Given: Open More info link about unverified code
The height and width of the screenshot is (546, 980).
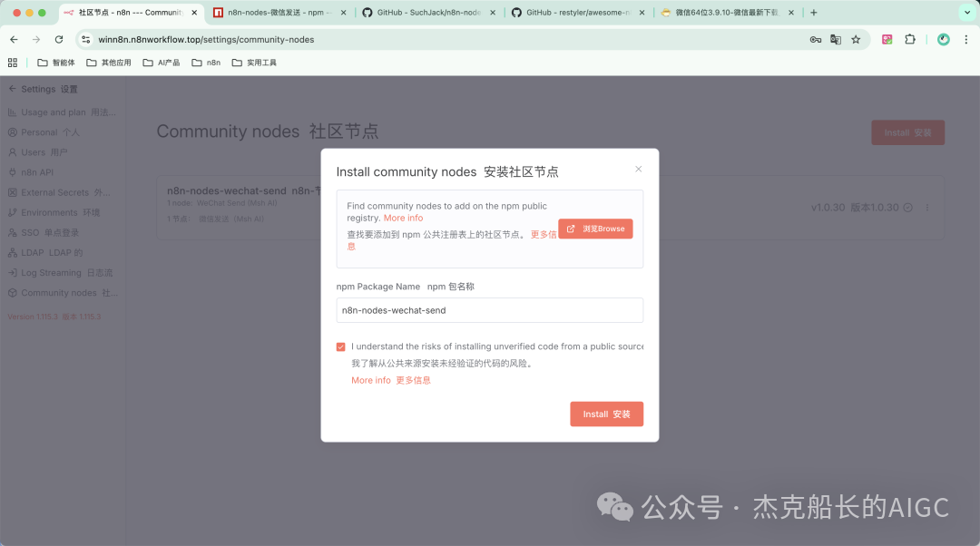Looking at the screenshot, I should pyautogui.click(x=370, y=380).
